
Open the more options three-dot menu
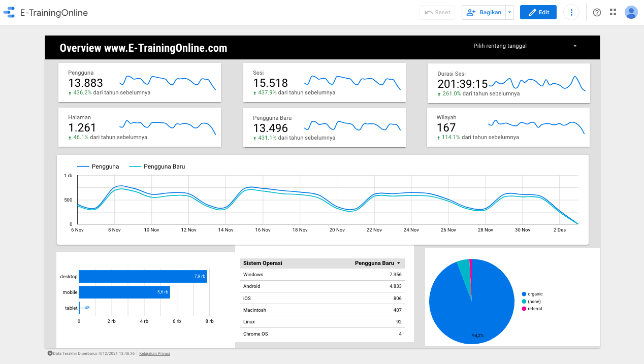pyautogui.click(x=572, y=12)
